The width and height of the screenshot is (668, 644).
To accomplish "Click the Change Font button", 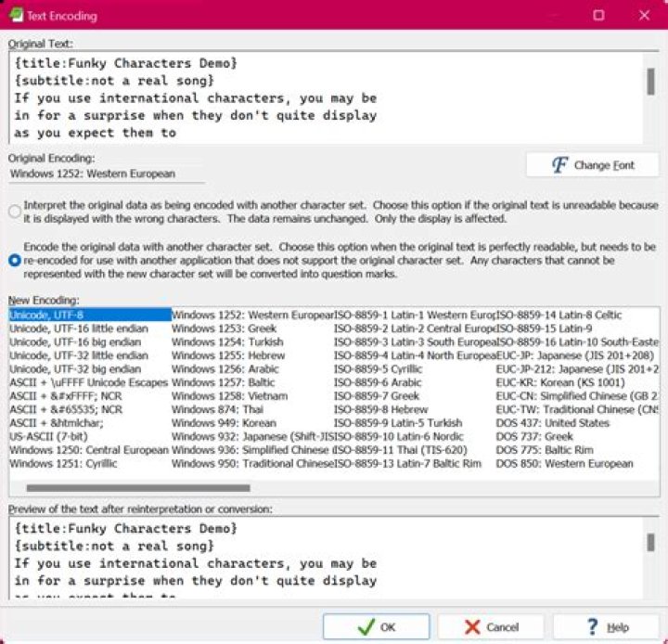I will click(593, 165).
